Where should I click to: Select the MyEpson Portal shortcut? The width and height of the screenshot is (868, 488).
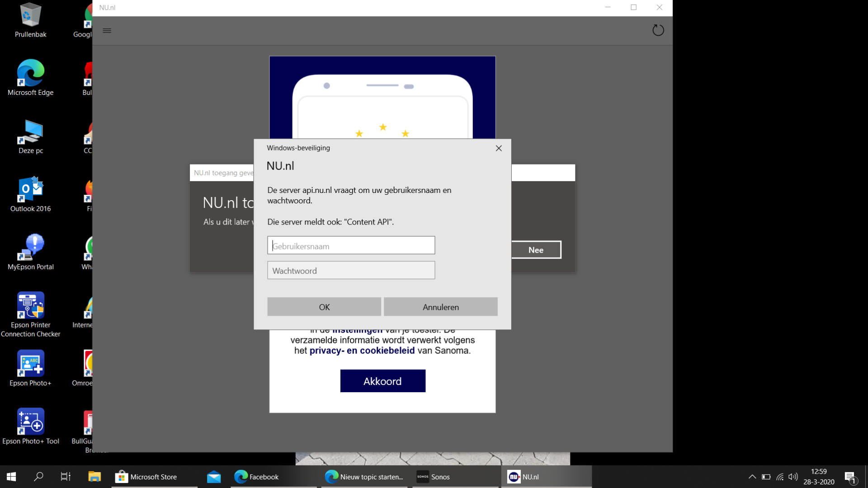(x=31, y=252)
